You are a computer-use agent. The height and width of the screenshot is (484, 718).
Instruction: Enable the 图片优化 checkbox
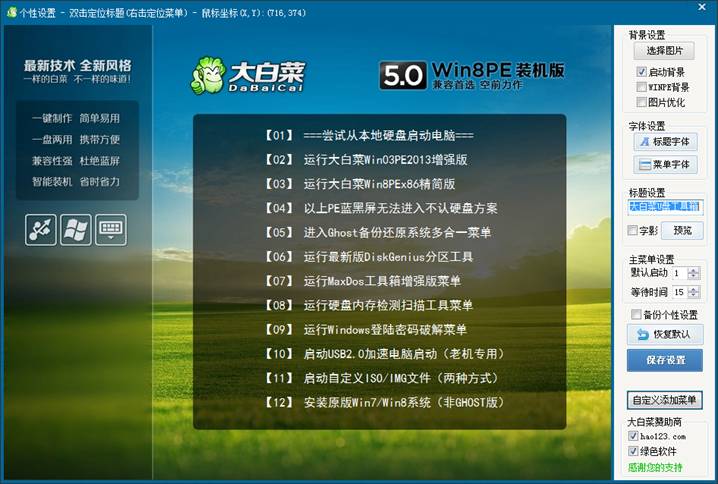[x=642, y=102]
